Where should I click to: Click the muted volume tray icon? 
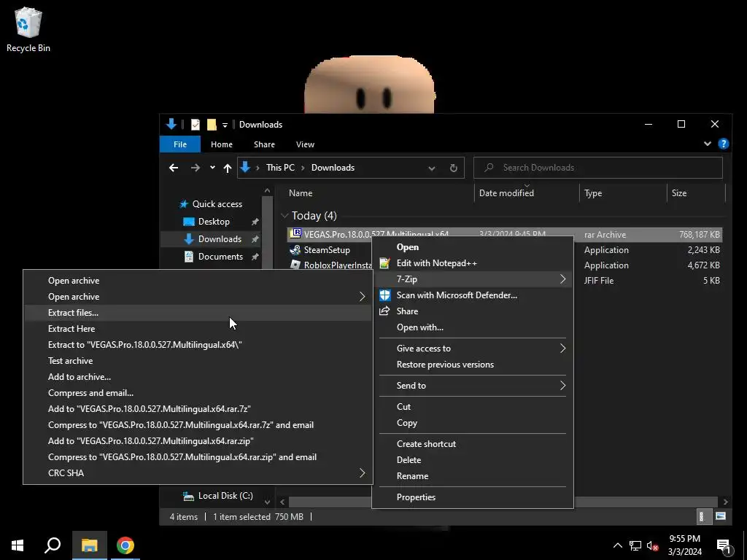tap(652, 545)
